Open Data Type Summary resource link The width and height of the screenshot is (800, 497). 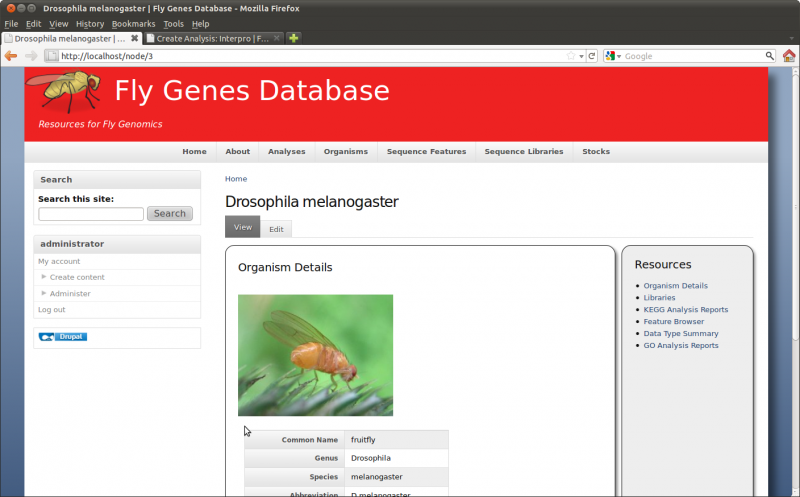[x=681, y=334]
